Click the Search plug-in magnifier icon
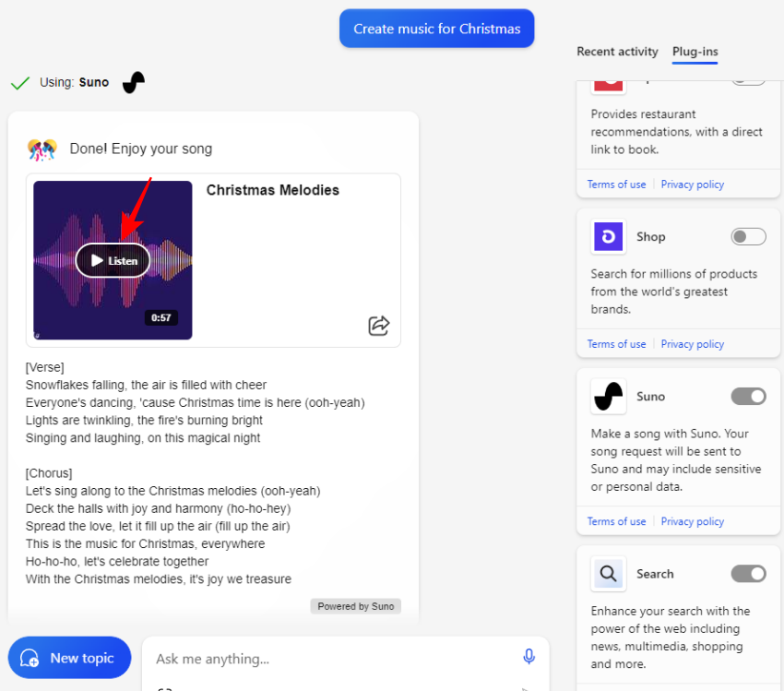This screenshot has width=784, height=691. (609, 574)
